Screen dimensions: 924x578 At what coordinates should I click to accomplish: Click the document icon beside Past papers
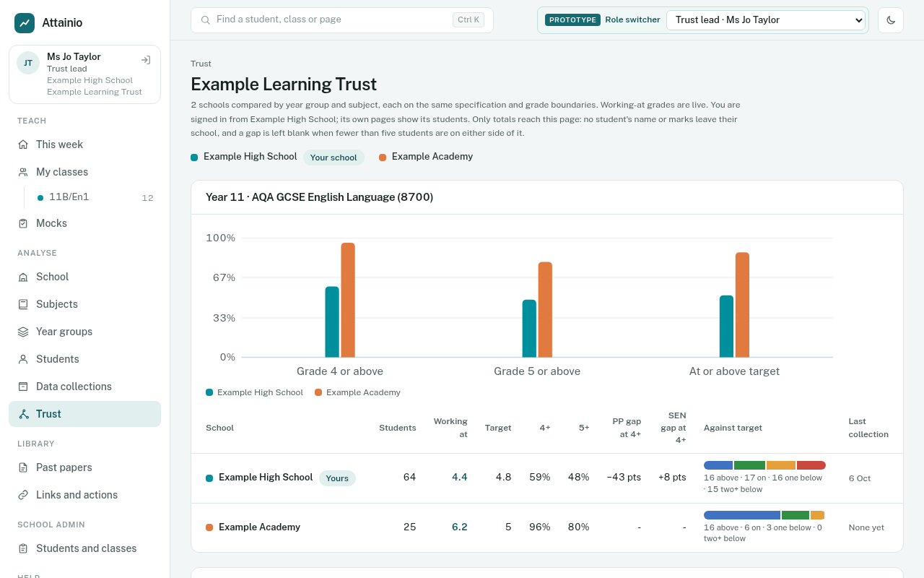click(23, 467)
